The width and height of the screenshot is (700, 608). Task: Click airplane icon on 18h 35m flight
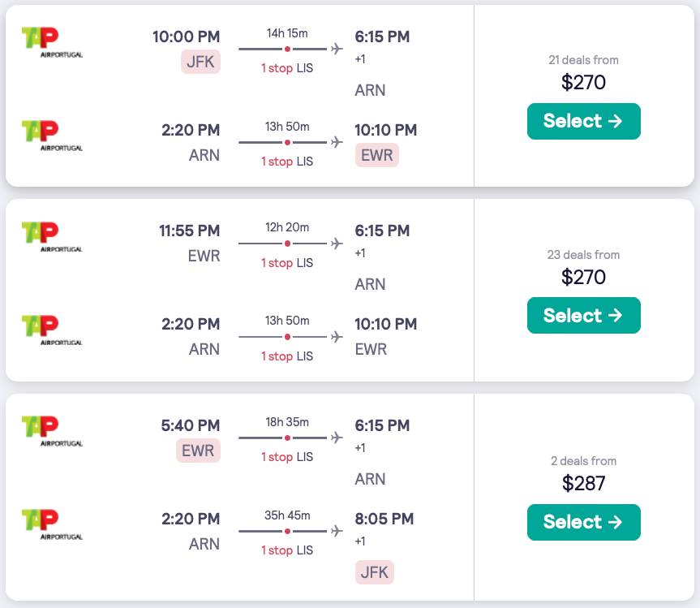tap(337, 438)
